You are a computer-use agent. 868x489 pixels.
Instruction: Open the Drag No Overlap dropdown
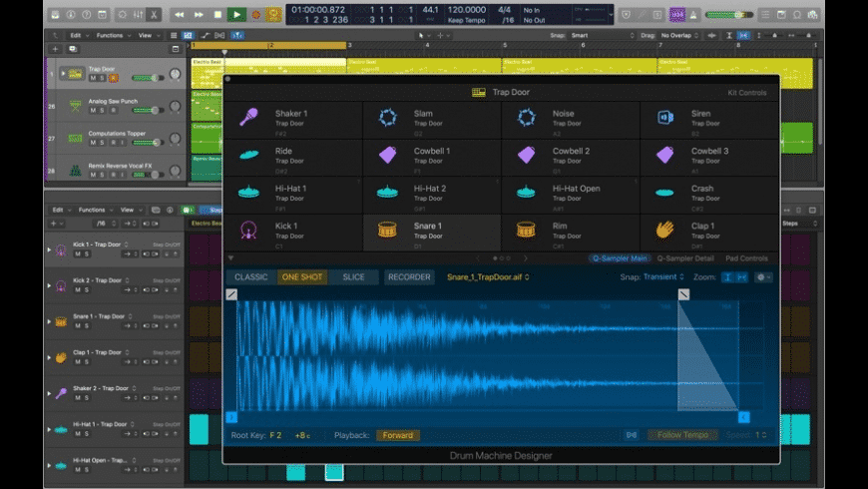679,36
